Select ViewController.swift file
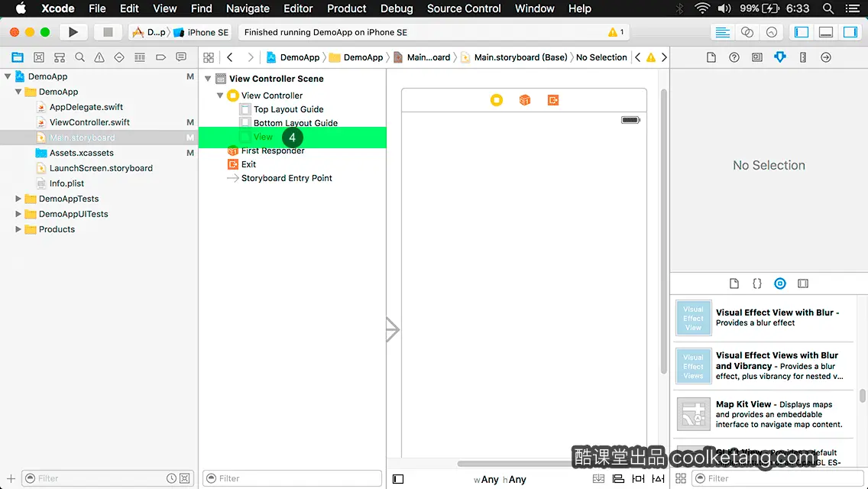Screen dimensions: 868x489 pos(89,121)
